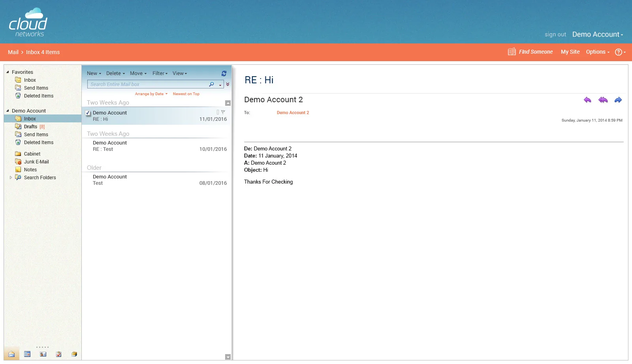
Task: Open the search options dropdown arrow
Action: (220, 85)
